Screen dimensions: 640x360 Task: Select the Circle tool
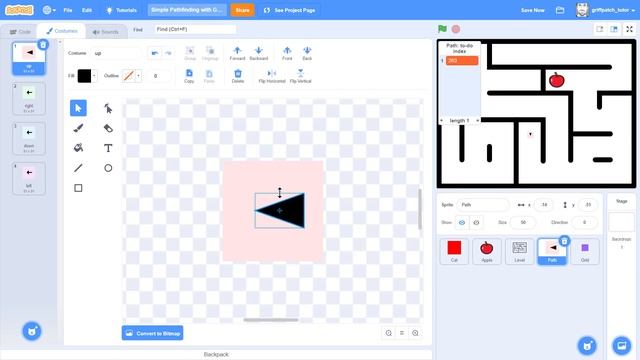coord(108,168)
